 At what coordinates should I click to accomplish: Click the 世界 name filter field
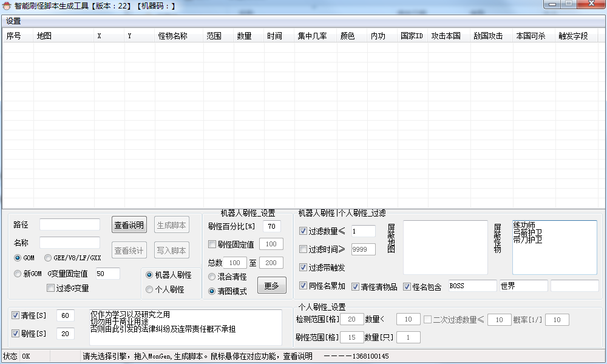click(x=523, y=286)
